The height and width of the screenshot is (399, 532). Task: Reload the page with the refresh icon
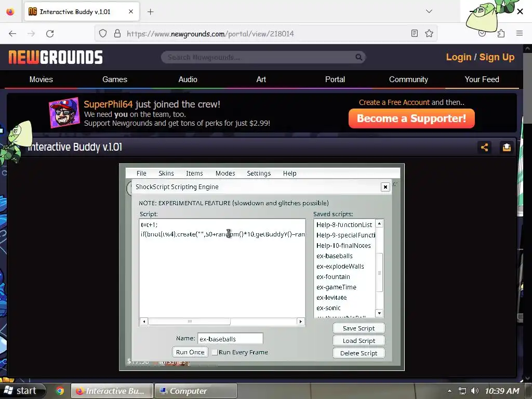[50, 34]
